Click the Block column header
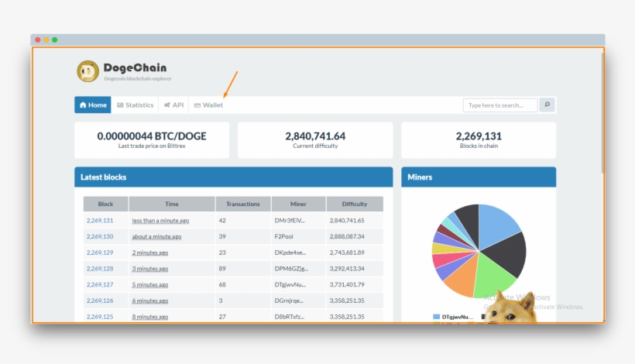This screenshot has width=635, height=364. (x=105, y=204)
